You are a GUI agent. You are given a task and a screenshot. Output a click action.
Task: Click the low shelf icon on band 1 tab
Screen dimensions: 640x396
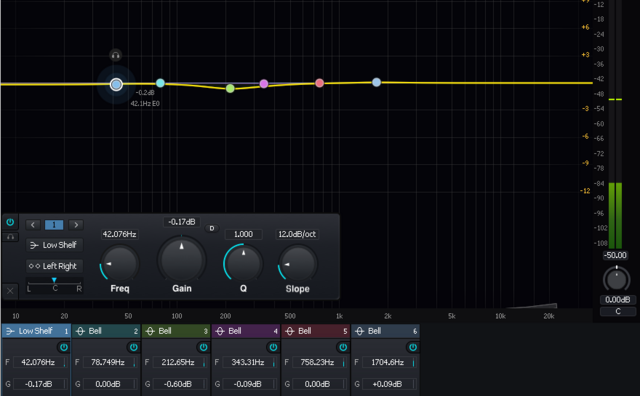(11, 331)
